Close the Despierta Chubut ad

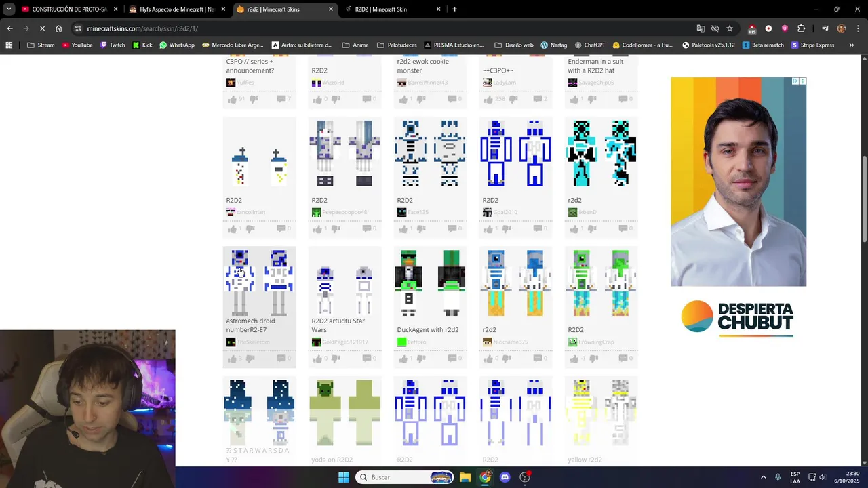803,81
